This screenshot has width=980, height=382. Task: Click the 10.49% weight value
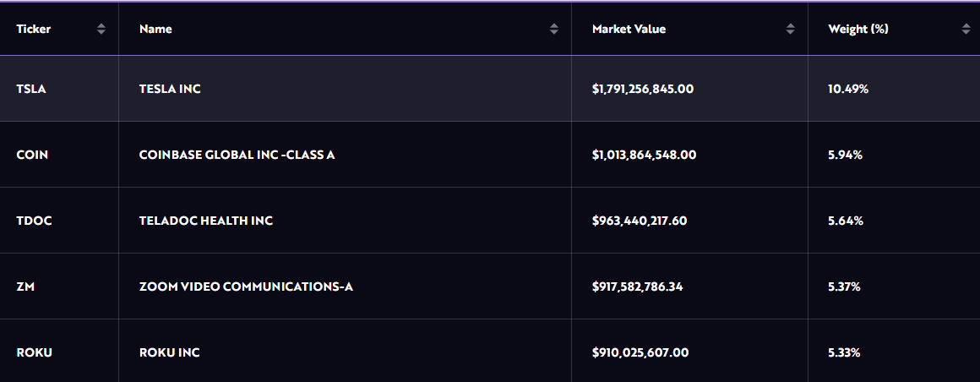tap(848, 89)
